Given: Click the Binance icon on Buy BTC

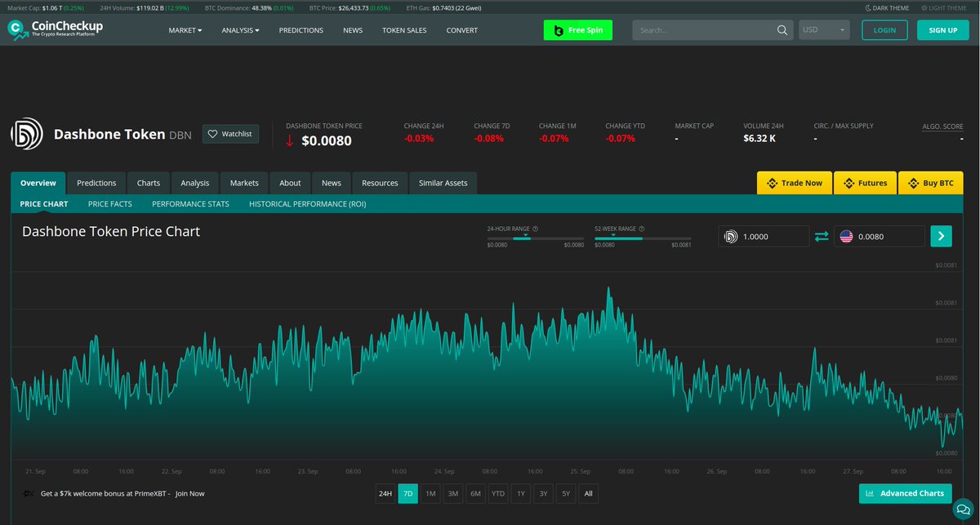Looking at the screenshot, I should point(912,183).
